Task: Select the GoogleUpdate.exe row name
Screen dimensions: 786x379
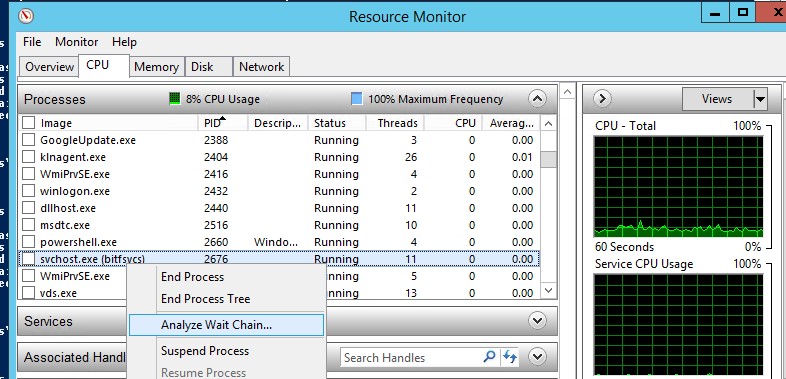Action: [x=88, y=140]
